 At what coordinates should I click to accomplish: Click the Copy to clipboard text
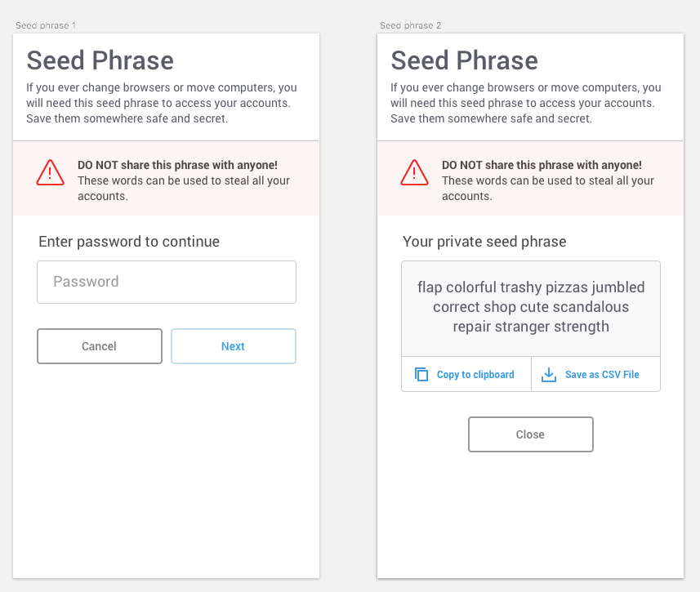click(475, 375)
